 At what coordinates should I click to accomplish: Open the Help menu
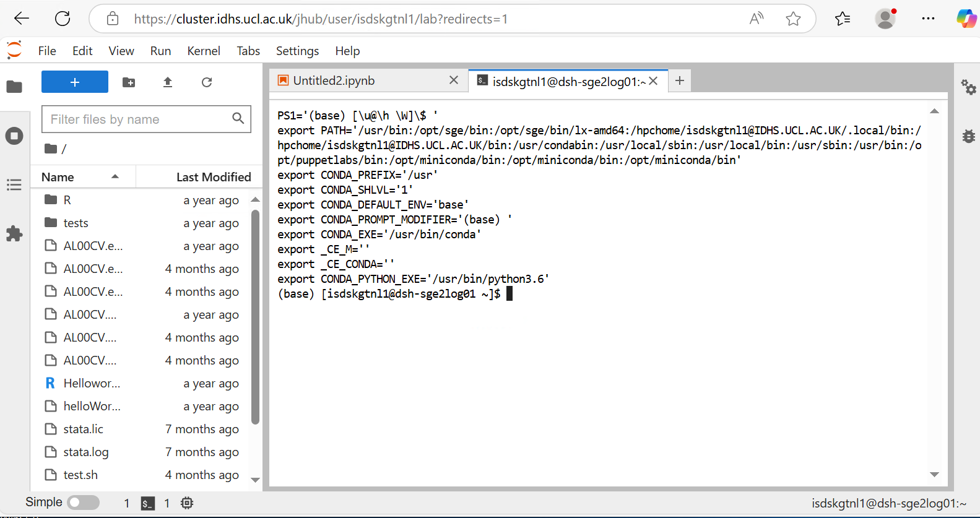coord(347,51)
